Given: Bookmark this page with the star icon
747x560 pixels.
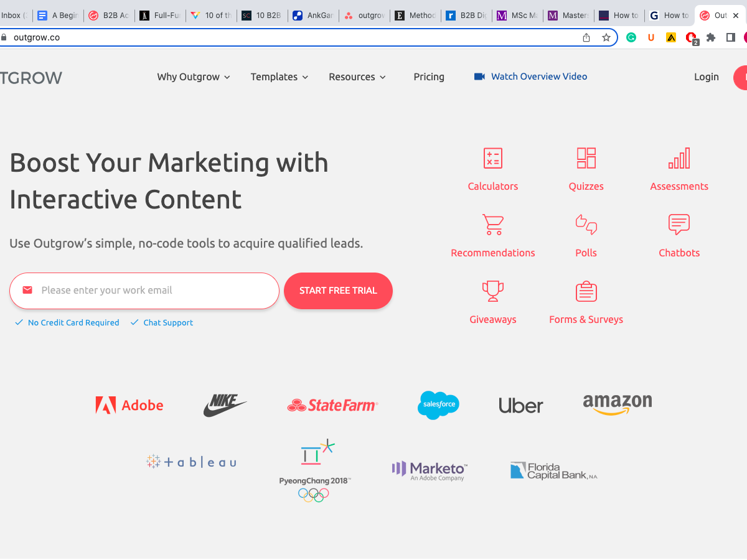Looking at the screenshot, I should [x=606, y=37].
